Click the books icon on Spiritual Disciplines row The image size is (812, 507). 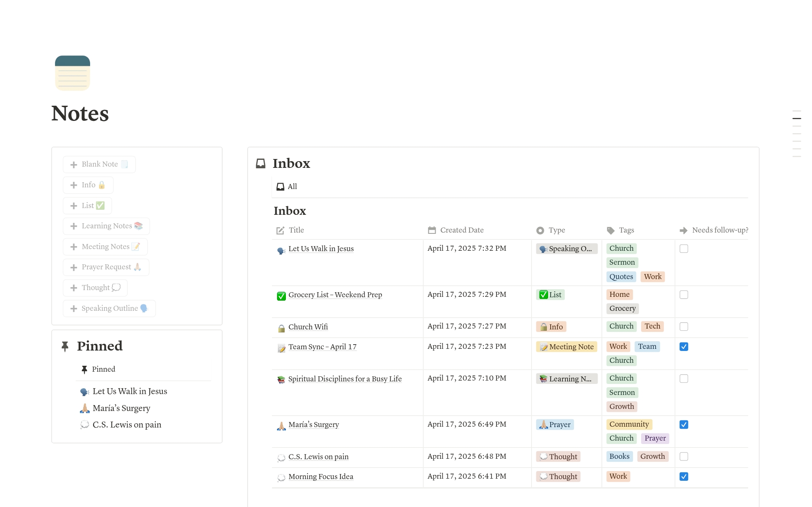click(x=281, y=380)
